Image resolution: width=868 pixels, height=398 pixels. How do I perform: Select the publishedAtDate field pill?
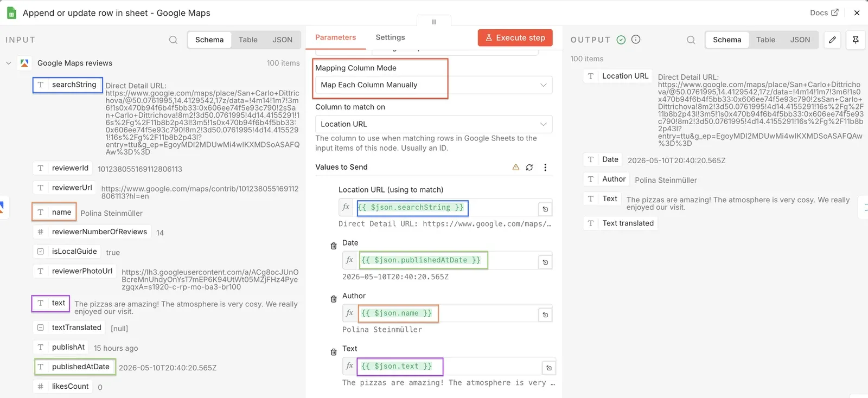click(x=75, y=367)
